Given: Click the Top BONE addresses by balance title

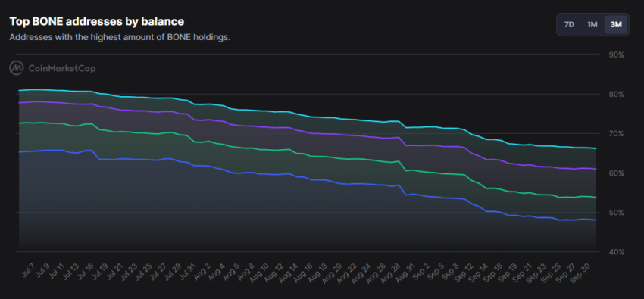Looking at the screenshot, I should (96, 21).
